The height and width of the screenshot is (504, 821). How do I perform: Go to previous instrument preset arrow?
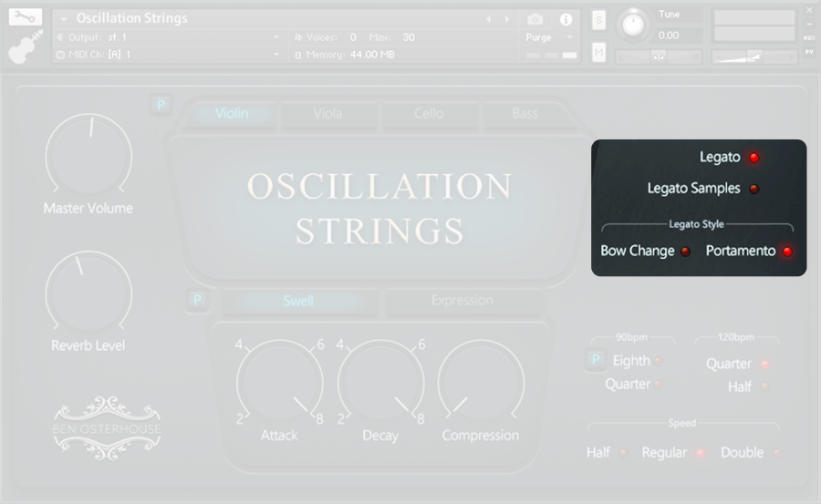pyautogui.click(x=489, y=19)
